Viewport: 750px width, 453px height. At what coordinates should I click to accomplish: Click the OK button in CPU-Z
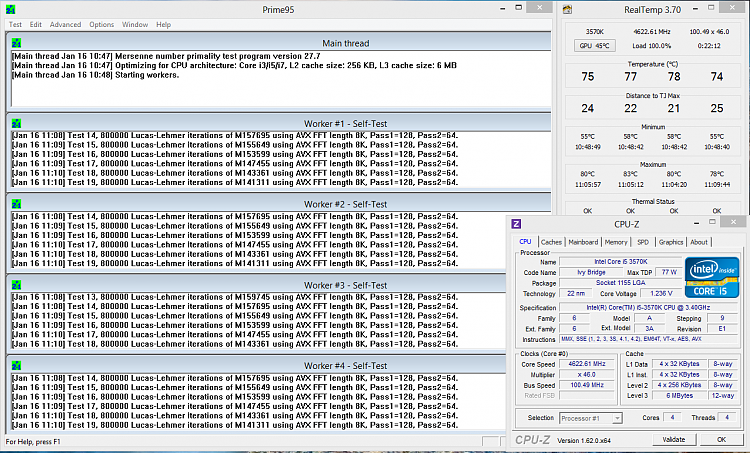point(721,440)
